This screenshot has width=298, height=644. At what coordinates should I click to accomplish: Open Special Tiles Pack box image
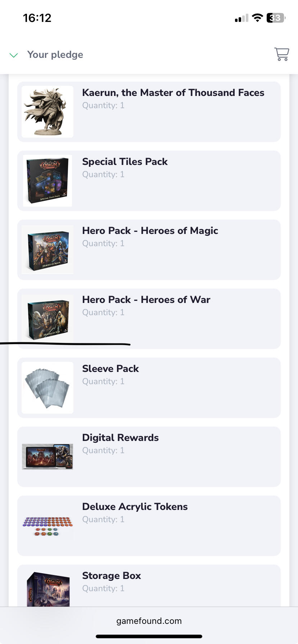coord(48,181)
